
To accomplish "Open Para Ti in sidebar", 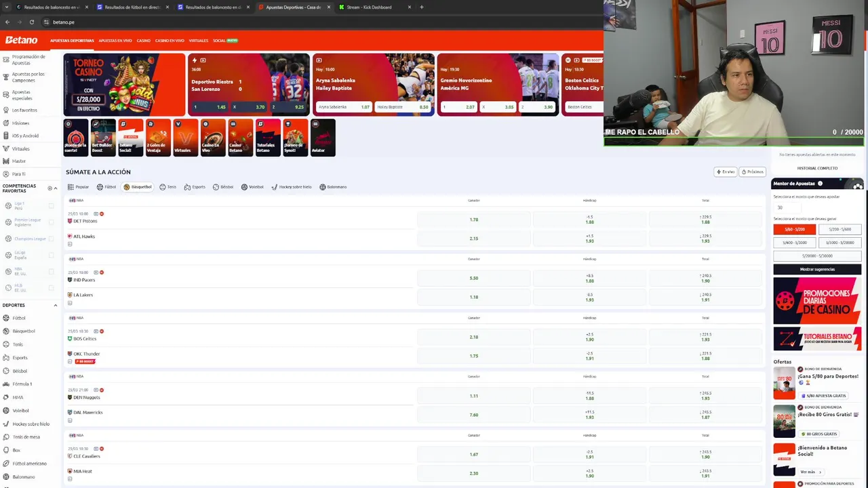I will (18, 174).
